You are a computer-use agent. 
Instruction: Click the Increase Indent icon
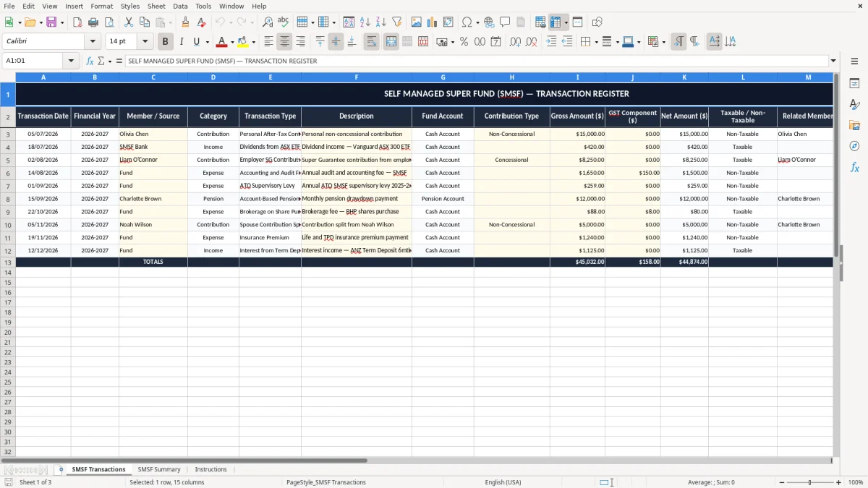pyautogui.click(x=551, y=42)
